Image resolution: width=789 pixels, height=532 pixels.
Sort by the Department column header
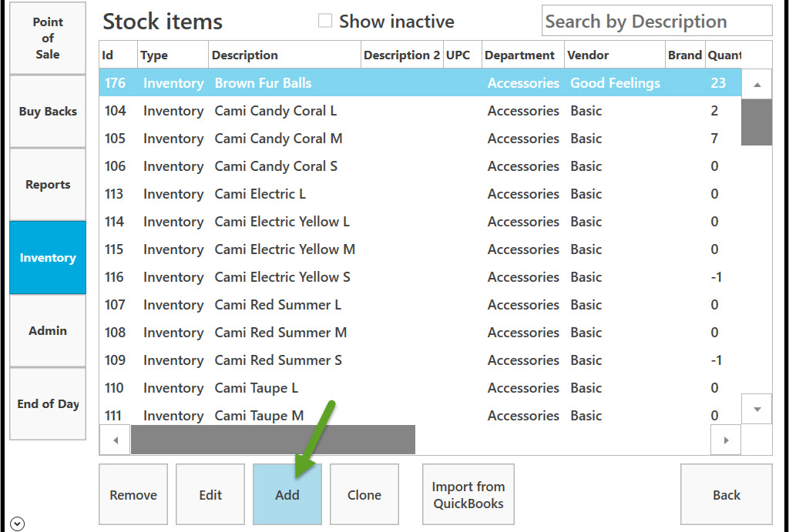click(x=523, y=55)
